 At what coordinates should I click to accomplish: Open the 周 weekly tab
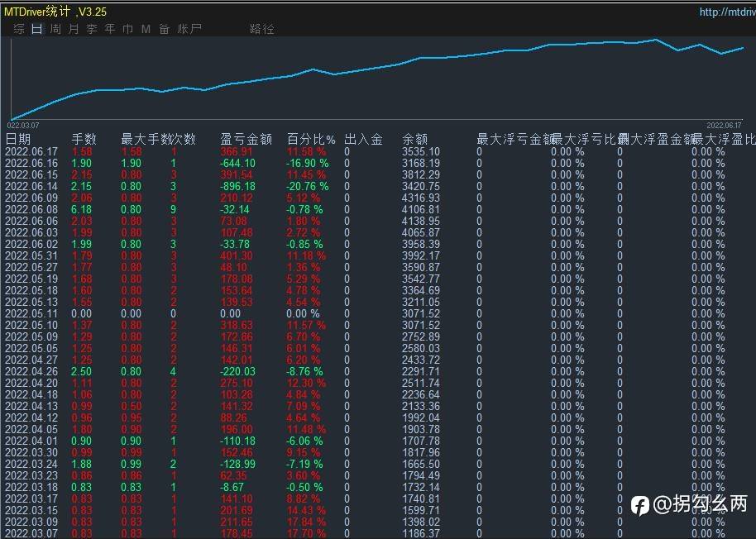point(55,29)
